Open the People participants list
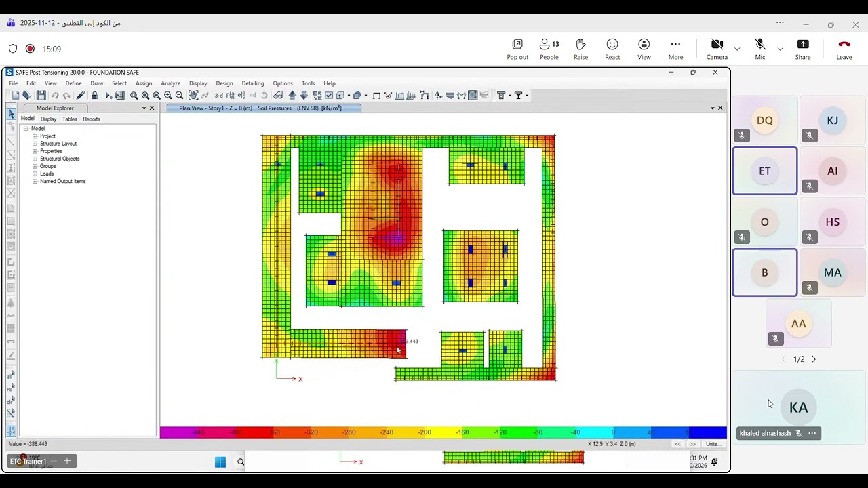Screen dimensions: 868x488 click(x=549, y=49)
